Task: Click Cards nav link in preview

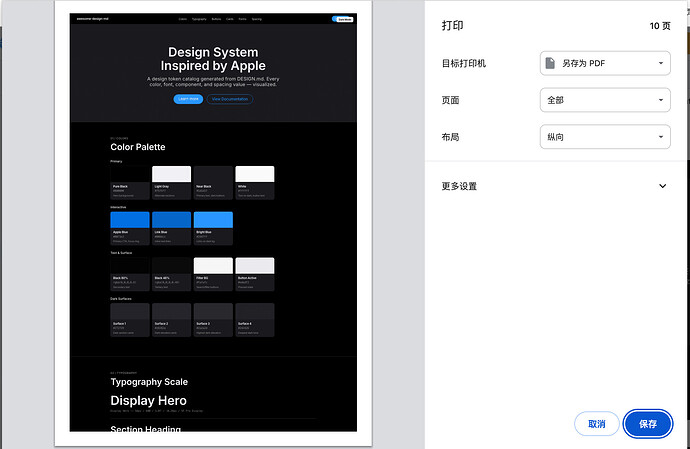Action: (x=230, y=19)
